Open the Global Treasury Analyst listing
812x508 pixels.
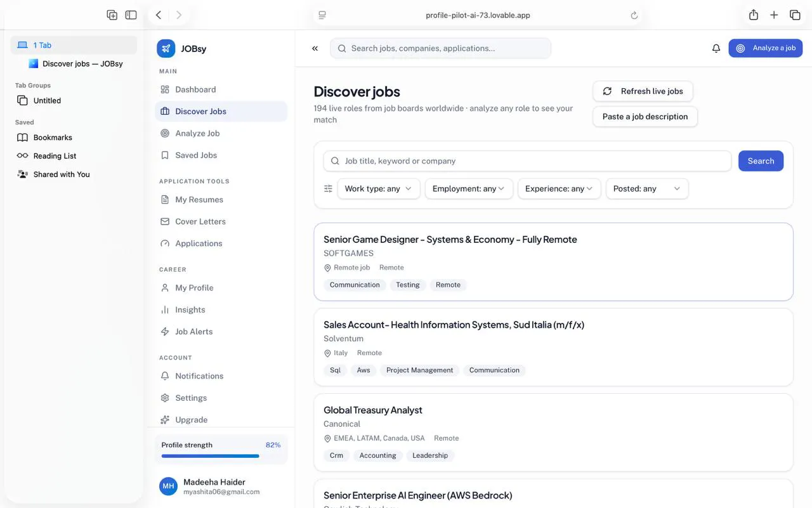coord(553,433)
